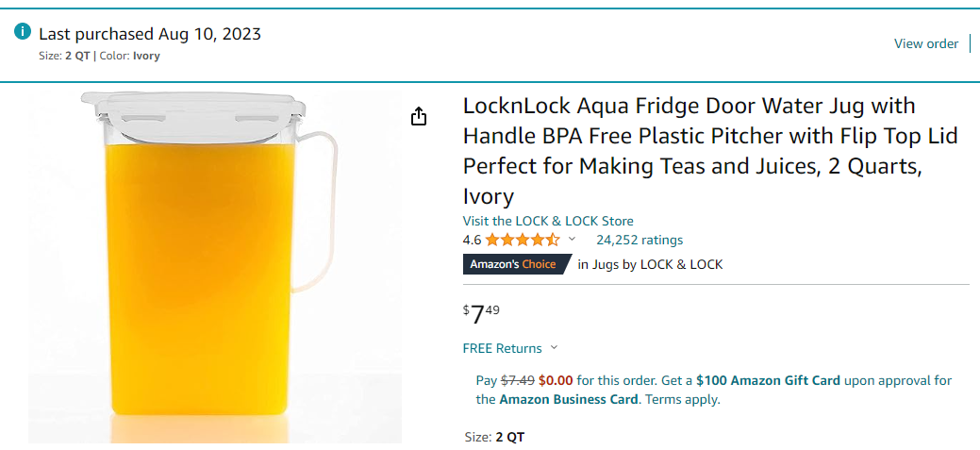Follow the Amazon Business Card link
The width and height of the screenshot is (980, 450).
570,399
